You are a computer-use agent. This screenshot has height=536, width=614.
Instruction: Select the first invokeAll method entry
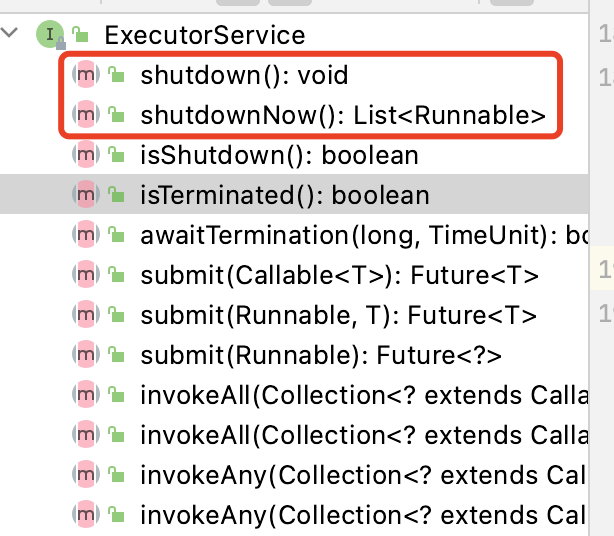tap(360, 395)
